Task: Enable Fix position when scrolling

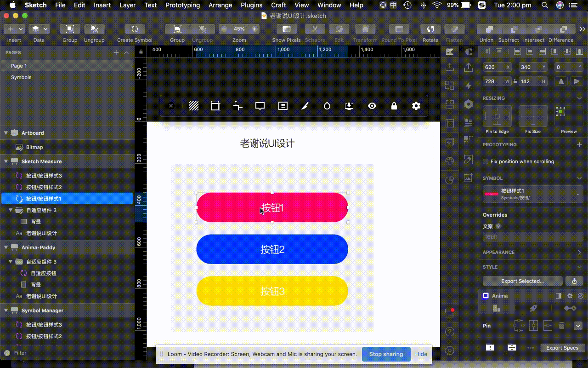Action: click(486, 161)
